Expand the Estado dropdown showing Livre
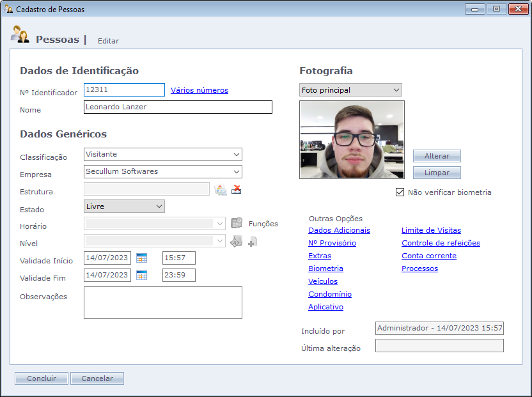This screenshot has width=532, height=397. 159,206
